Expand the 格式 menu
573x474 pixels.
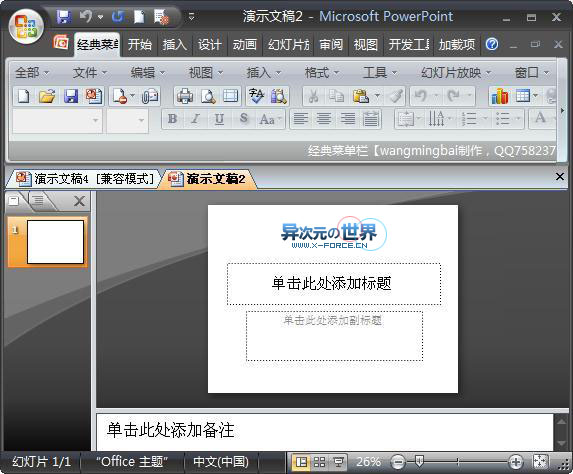[x=322, y=73]
